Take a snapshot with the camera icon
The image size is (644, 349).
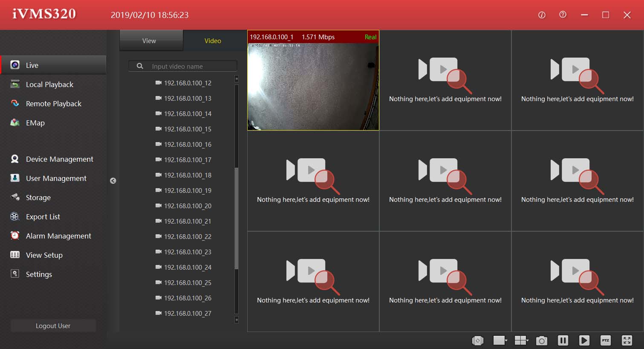pos(542,340)
